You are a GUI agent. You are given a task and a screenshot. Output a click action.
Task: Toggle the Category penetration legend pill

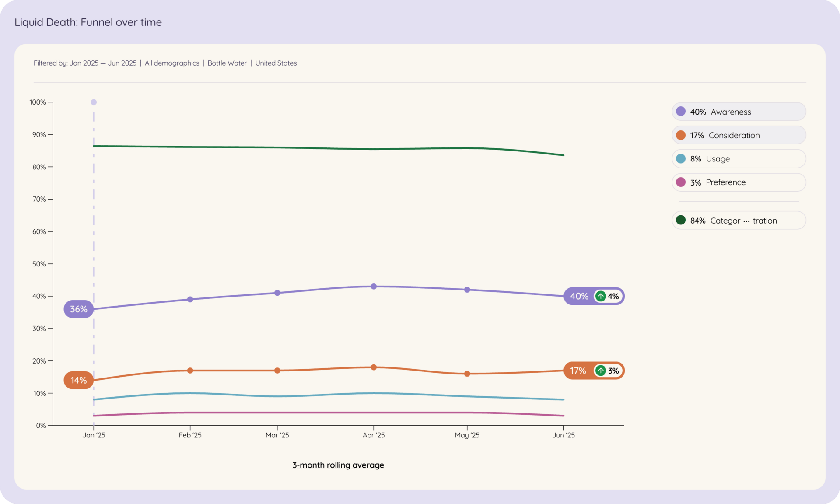tap(738, 220)
